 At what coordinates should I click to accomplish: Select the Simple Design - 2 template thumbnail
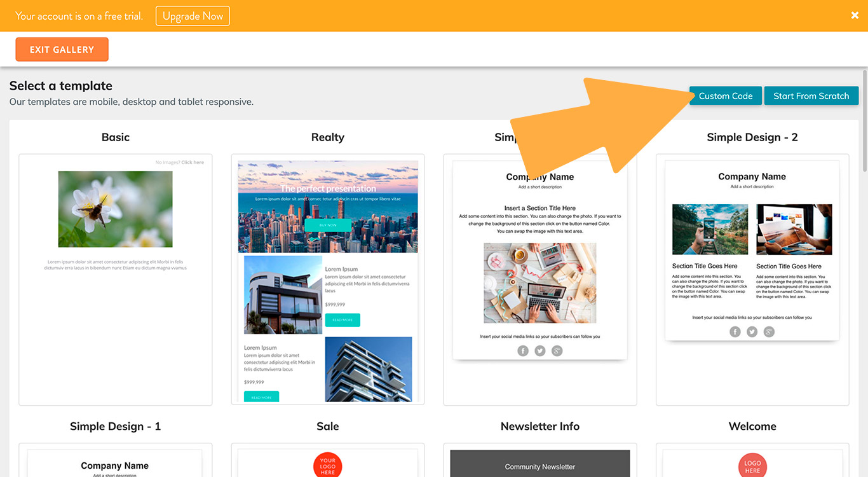[752, 280]
